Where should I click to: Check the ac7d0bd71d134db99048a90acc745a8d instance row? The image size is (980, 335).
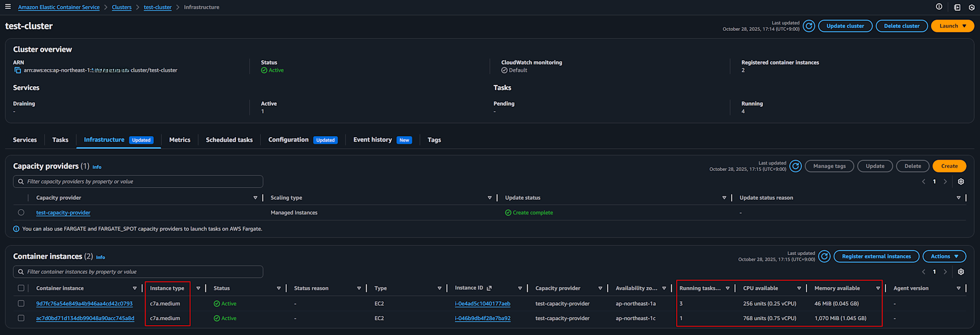click(x=21, y=318)
